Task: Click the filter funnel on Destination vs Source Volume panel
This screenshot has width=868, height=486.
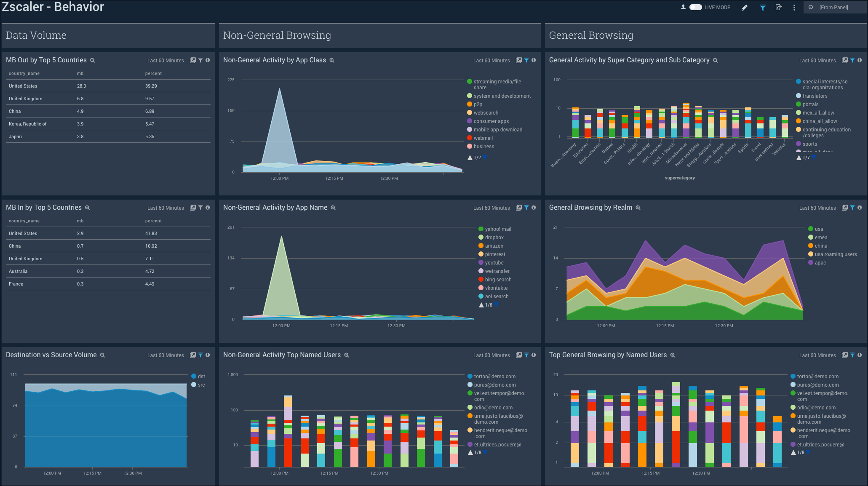Action: [x=200, y=355]
